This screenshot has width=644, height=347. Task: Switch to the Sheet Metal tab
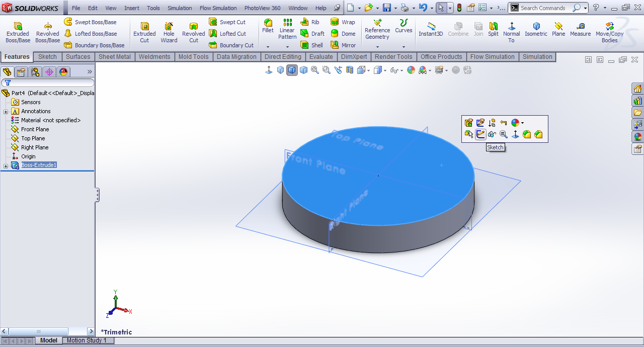tap(114, 57)
